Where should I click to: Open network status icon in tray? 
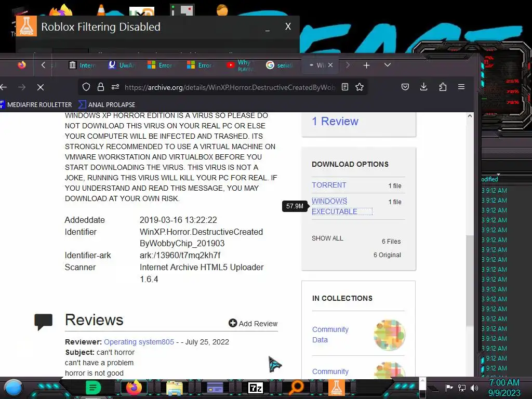tap(462, 388)
